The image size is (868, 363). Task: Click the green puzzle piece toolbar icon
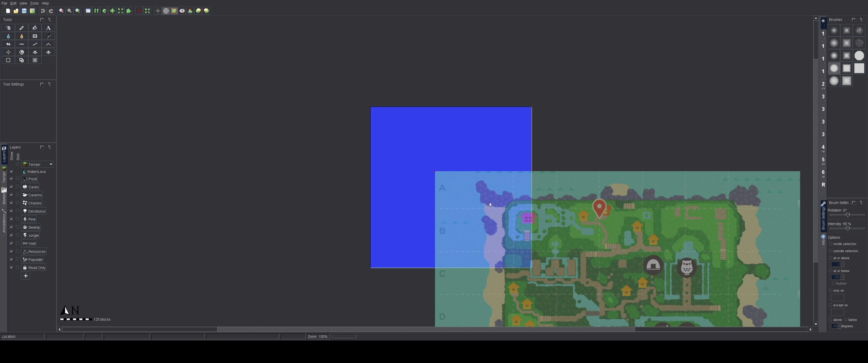pyautogui.click(x=129, y=11)
